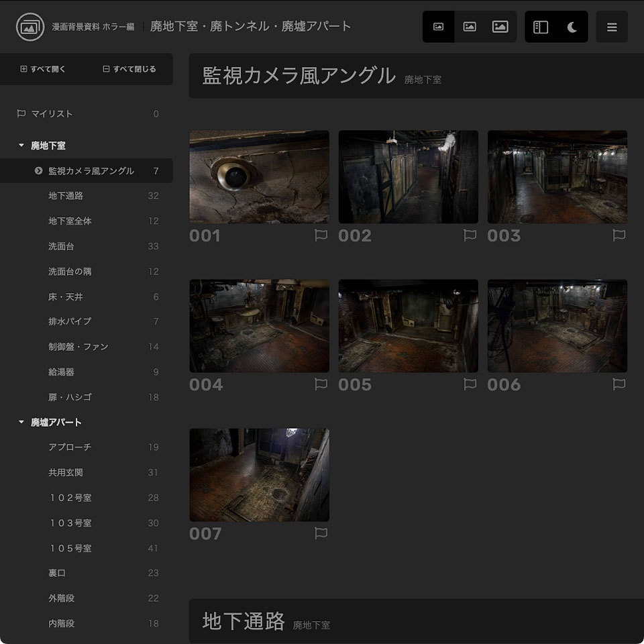Click the app logo icon in the header

pyautogui.click(x=30, y=27)
